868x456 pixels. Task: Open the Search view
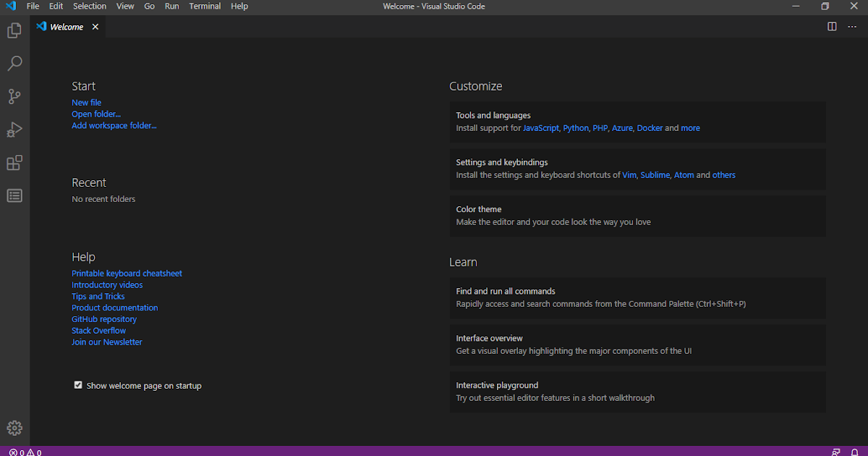click(14, 64)
